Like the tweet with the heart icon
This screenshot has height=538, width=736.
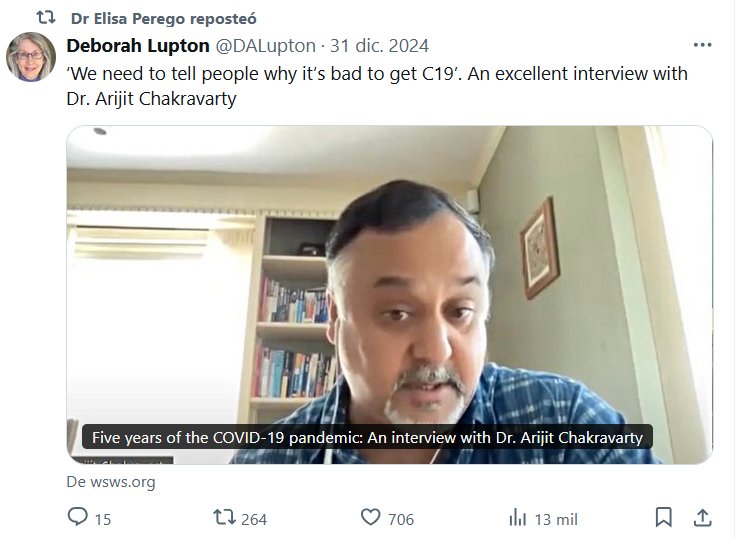point(370,517)
